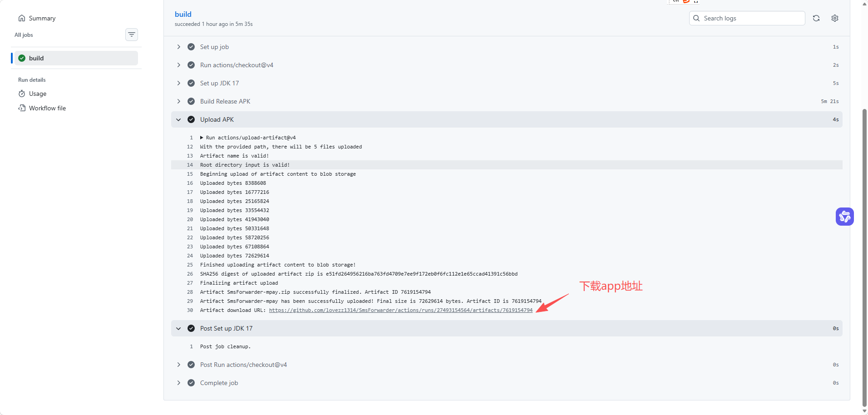The height and width of the screenshot is (415, 868).
Task: Click 'Uploaded bytes 41943040' log line
Action: point(234,219)
